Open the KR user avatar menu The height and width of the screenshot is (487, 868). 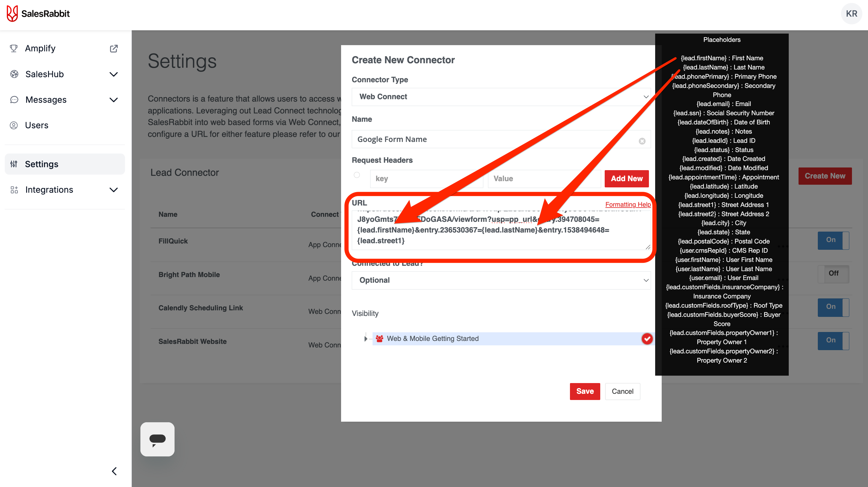(851, 13)
